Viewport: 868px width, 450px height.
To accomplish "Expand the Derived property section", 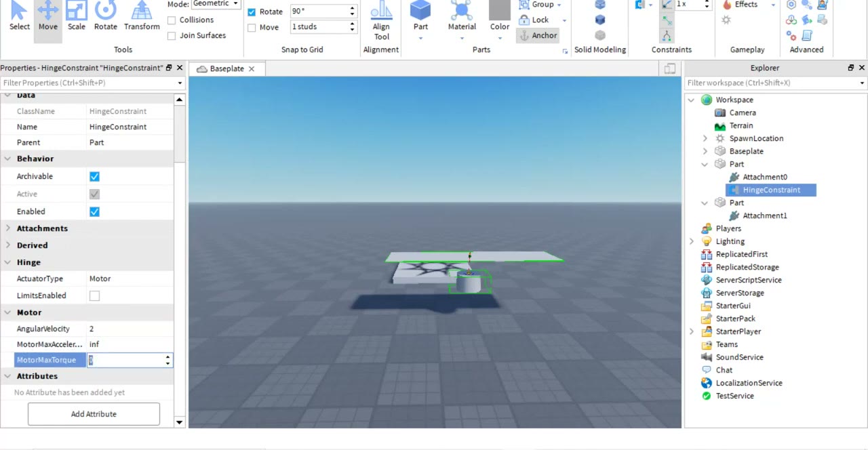I will tap(8, 245).
